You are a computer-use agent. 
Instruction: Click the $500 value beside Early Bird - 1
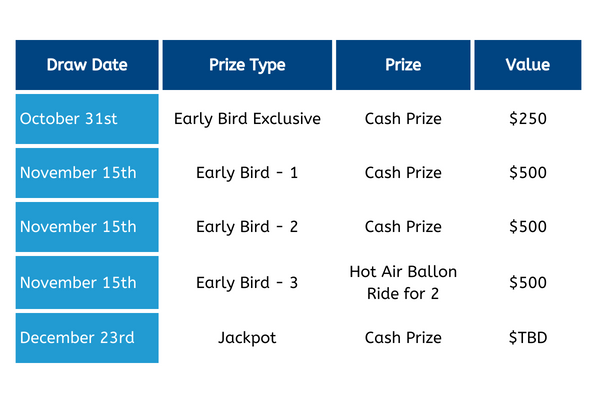pos(528,173)
